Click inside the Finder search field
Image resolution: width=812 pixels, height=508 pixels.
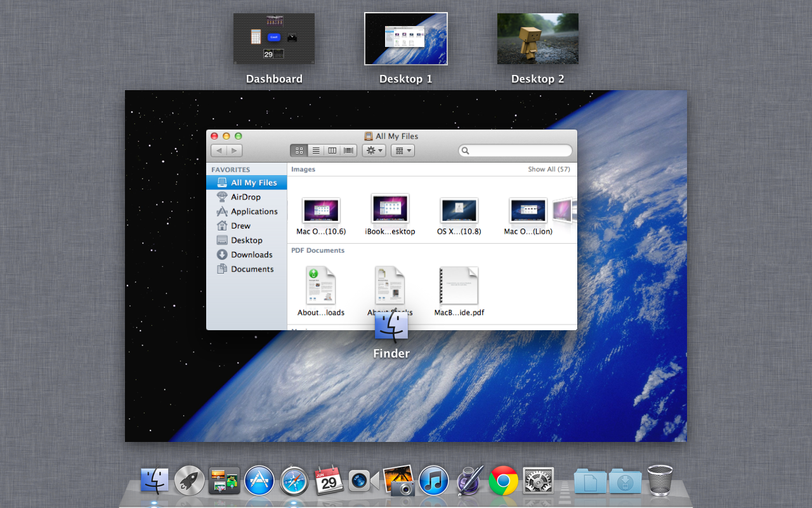click(x=515, y=150)
